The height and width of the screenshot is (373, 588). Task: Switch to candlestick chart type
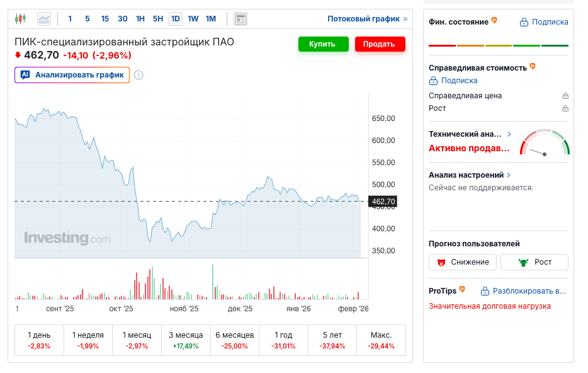point(20,18)
